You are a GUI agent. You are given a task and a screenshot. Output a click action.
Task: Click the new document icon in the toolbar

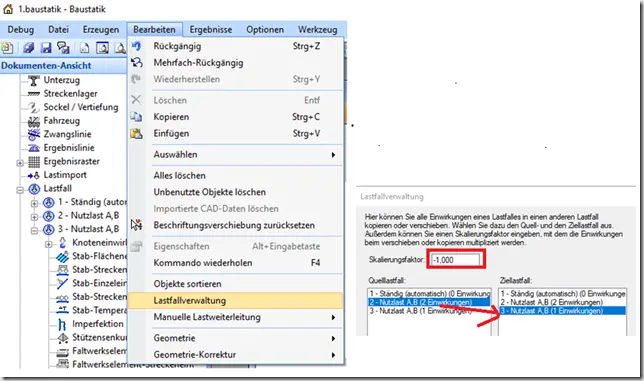7,48
